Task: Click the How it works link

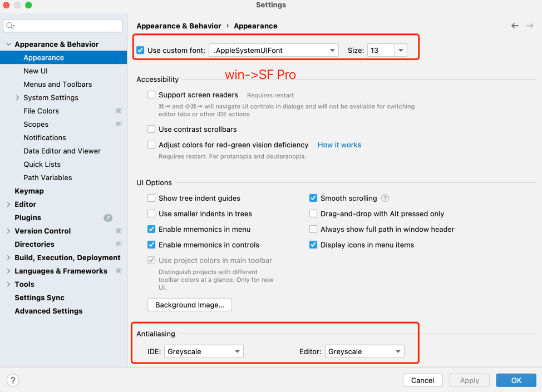Action: pos(339,145)
